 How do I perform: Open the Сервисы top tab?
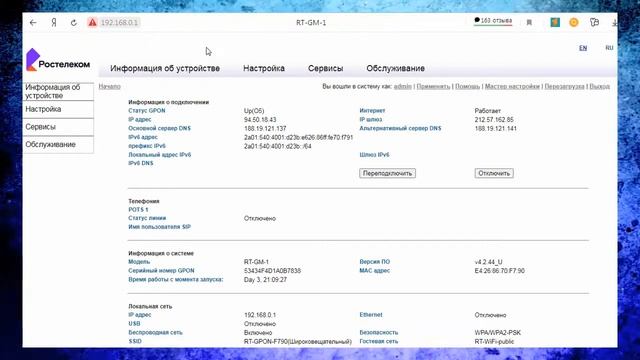coord(325,68)
